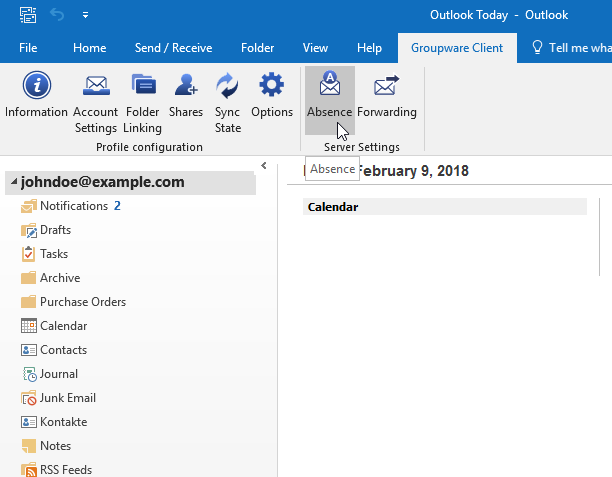
Task: Switch to the Home tab
Action: [x=89, y=48]
